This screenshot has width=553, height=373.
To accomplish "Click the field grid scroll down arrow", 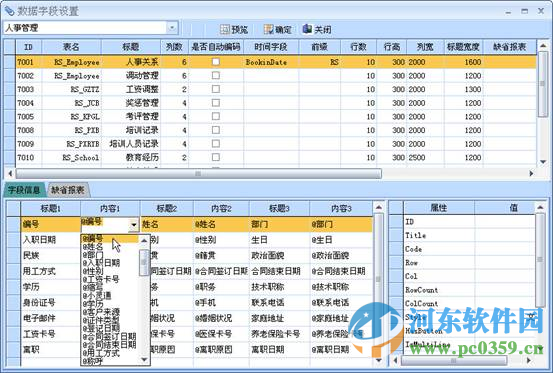I will 378,360.
